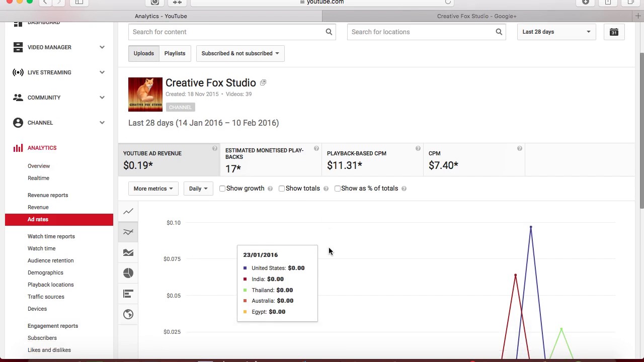
Task: Open the Last 28 days dropdown
Action: (x=556, y=32)
